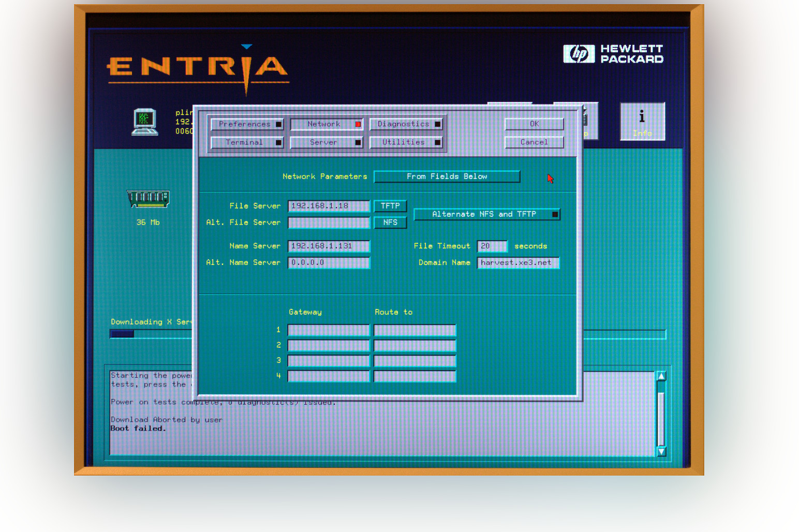Viewport: 799px width, 532px height.
Task: Click the log scrollbar down arrow
Action: [661, 451]
